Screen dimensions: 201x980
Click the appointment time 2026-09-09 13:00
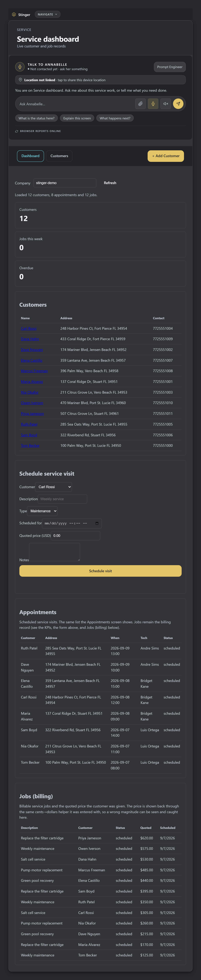[120, 651]
